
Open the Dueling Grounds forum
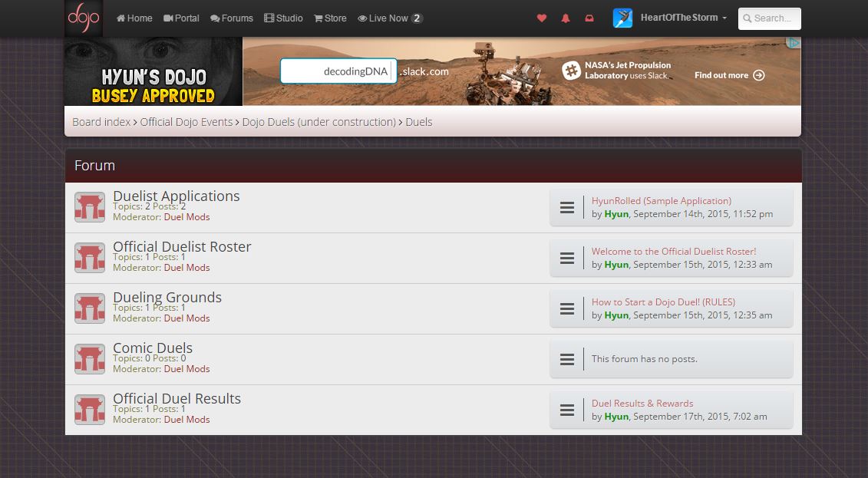pyautogui.click(x=167, y=297)
